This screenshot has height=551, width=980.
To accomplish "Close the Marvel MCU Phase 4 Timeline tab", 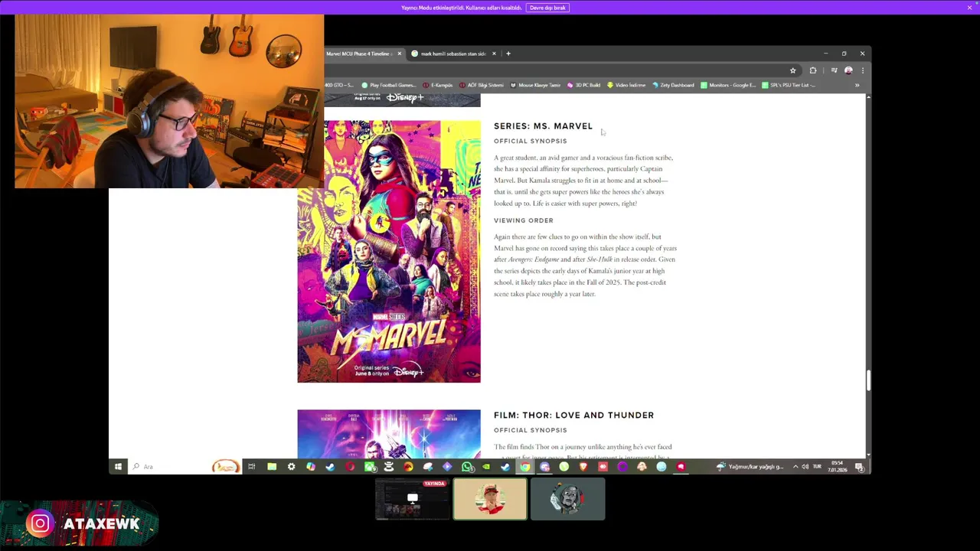I will point(399,54).
